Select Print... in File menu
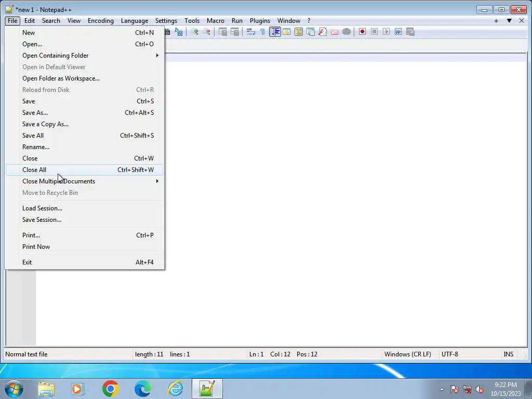 pyautogui.click(x=85, y=235)
